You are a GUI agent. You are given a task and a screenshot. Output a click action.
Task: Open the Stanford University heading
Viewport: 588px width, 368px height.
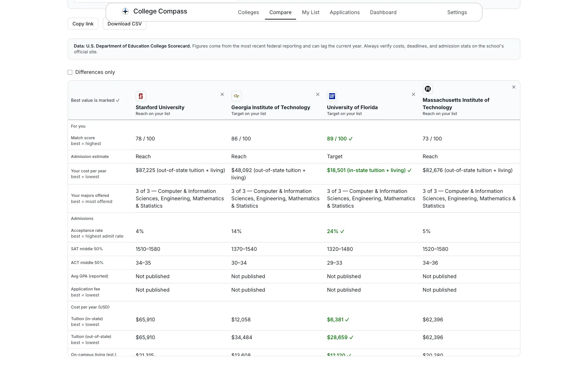[160, 107]
